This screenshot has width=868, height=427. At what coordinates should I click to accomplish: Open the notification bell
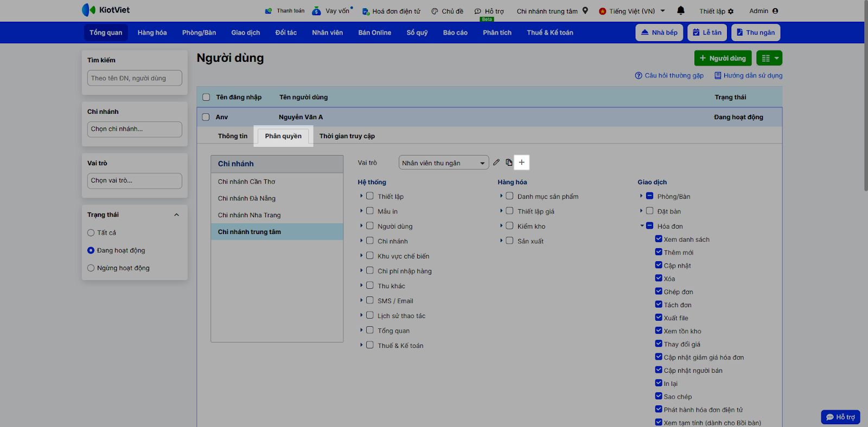[x=681, y=11]
